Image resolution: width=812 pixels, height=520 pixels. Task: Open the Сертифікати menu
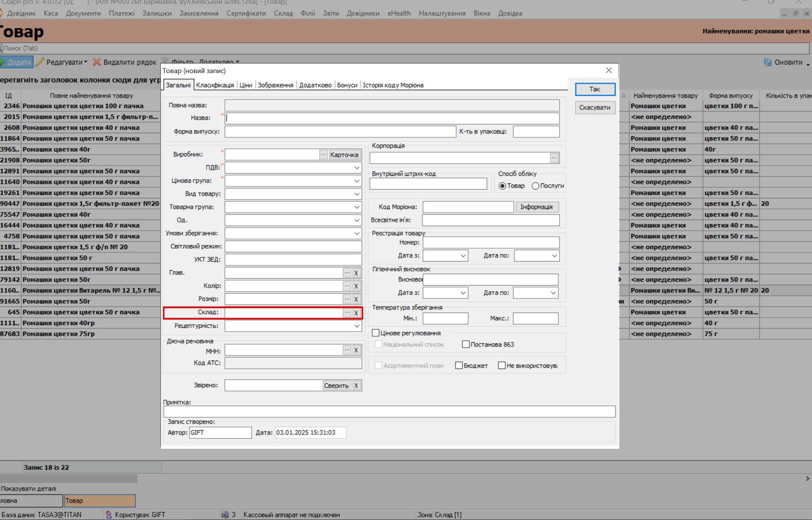(x=246, y=13)
